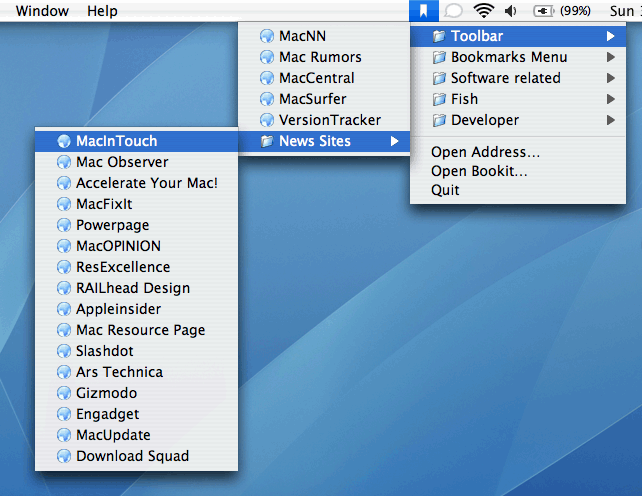642x496 pixels.
Task: Open the battery status icon
Action: [543, 11]
